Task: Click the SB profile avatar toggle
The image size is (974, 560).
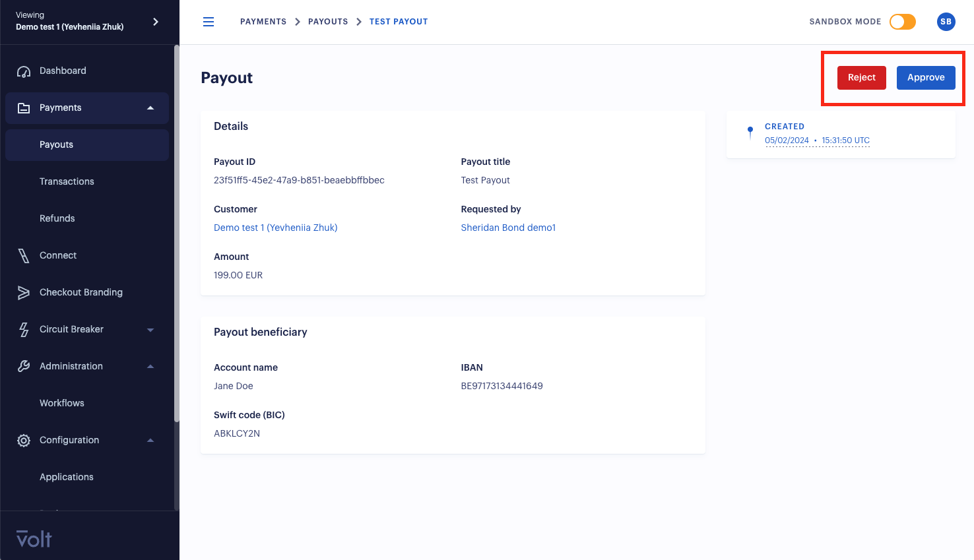Action: (x=946, y=21)
